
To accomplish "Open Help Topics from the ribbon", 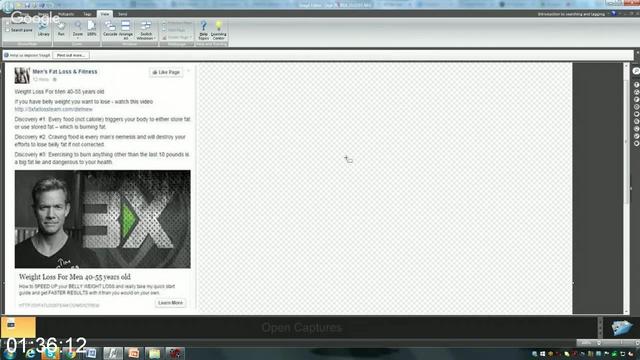I will click(203, 30).
